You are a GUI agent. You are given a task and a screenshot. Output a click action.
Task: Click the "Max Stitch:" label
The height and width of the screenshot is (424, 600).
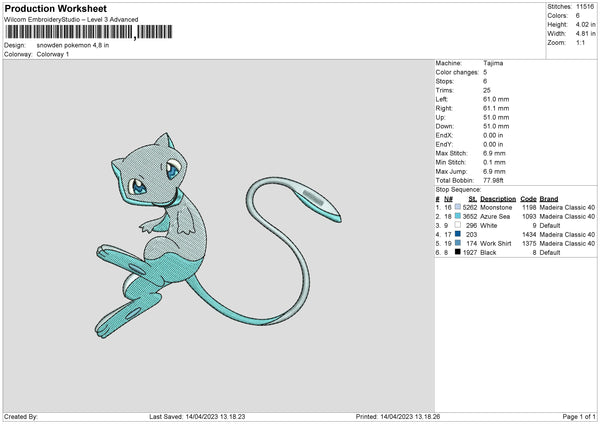pos(451,153)
